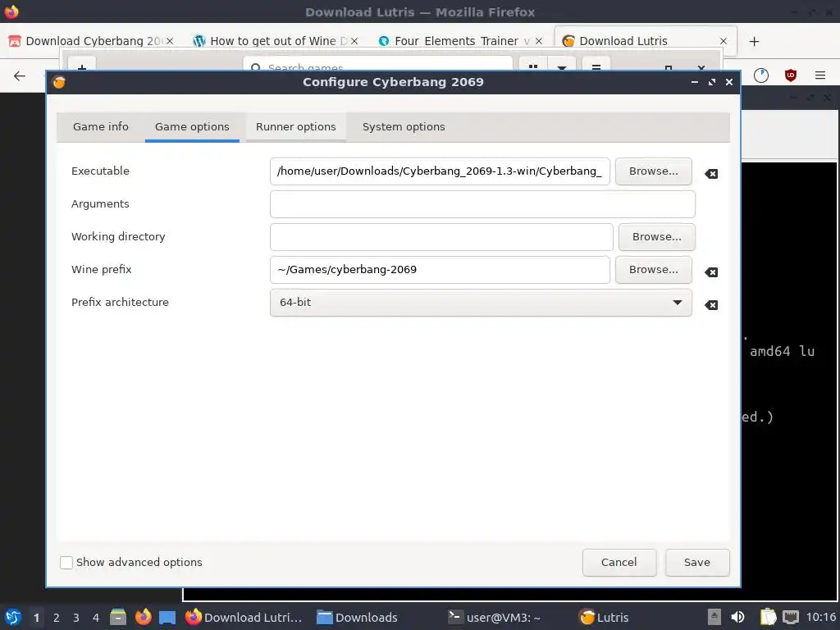Select the Game options tab
840x630 pixels.
(192, 127)
